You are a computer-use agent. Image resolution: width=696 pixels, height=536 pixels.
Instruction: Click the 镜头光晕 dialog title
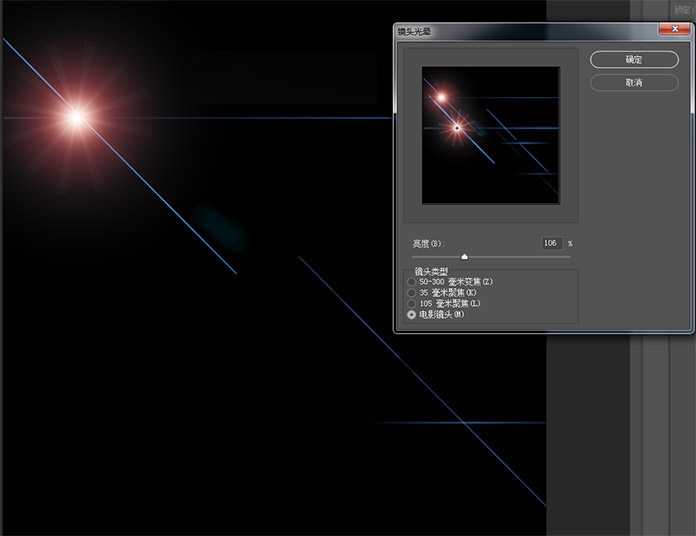(414, 32)
